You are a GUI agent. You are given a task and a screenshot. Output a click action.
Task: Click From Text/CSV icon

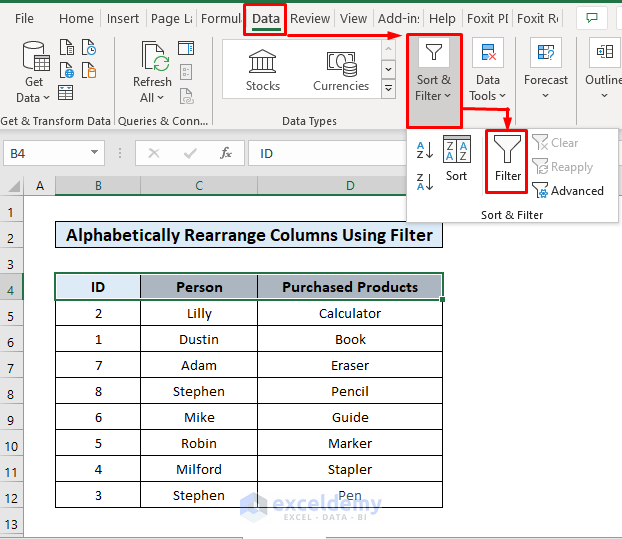[x=67, y=47]
